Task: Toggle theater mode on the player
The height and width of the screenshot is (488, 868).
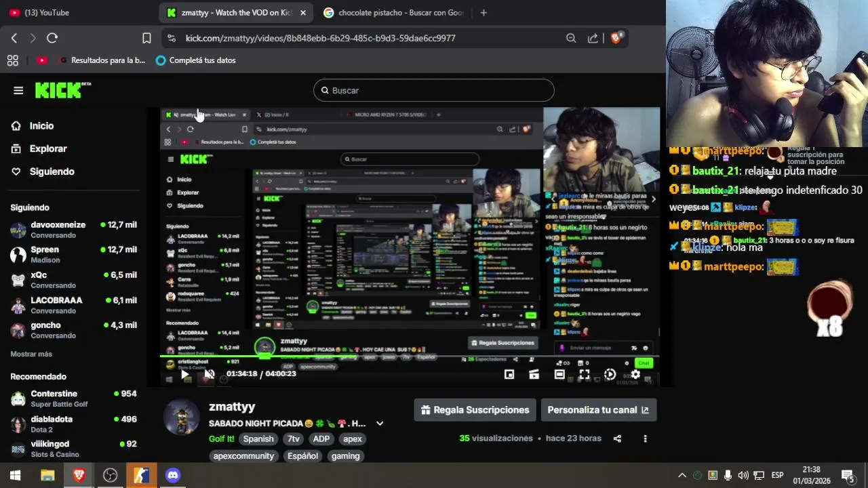Action: click(x=559, y=374)
